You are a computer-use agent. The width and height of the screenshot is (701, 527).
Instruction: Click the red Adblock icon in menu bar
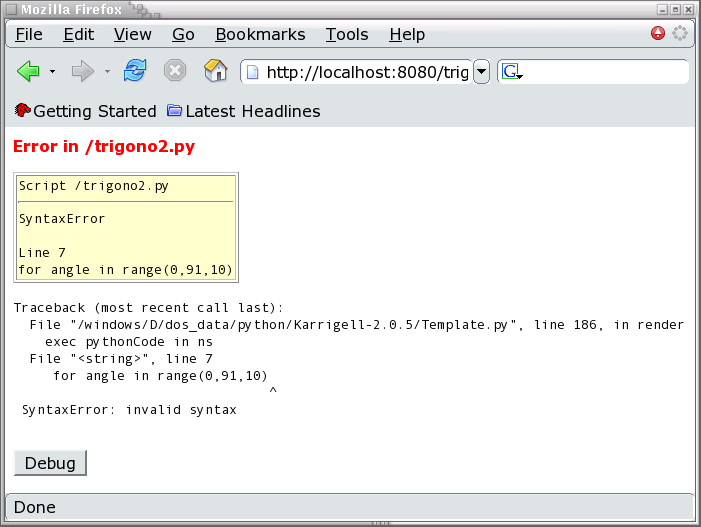click(x=658, y=33)
